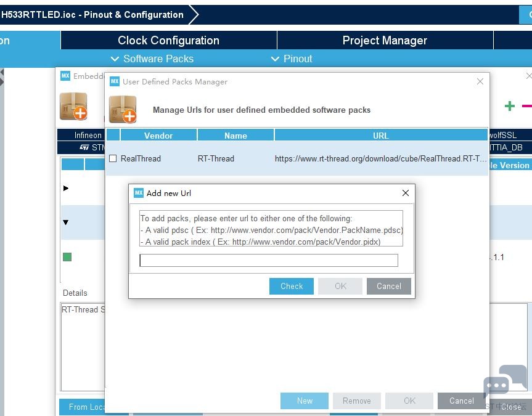Select the rt-thread.org URL cell
532x416 pixels.
point(381,158)
